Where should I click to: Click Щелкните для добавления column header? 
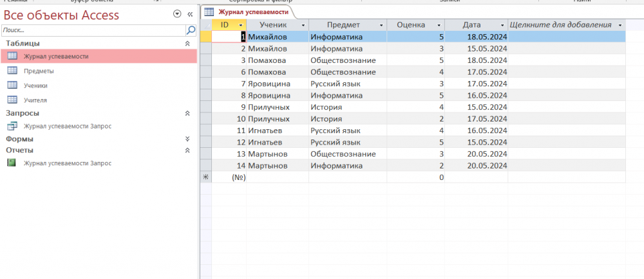(x=560, y=25)
